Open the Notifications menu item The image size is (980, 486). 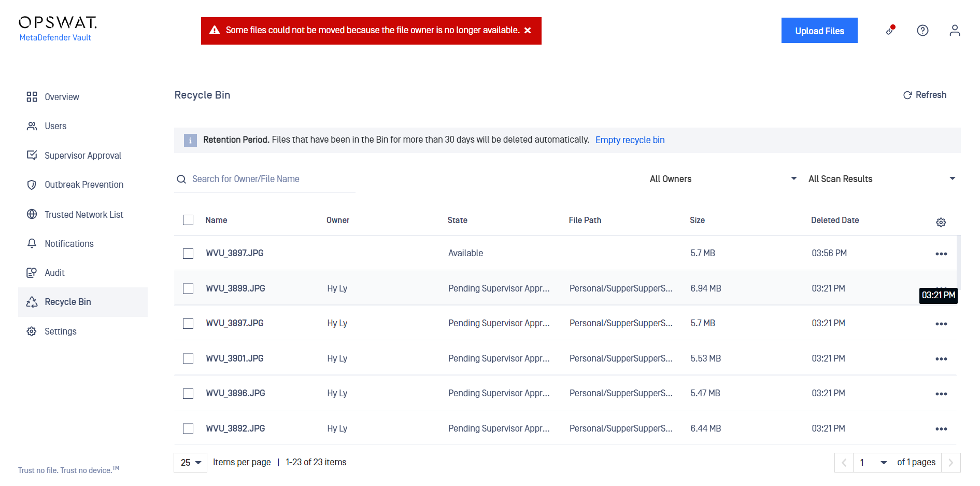[x=83, y=244]
